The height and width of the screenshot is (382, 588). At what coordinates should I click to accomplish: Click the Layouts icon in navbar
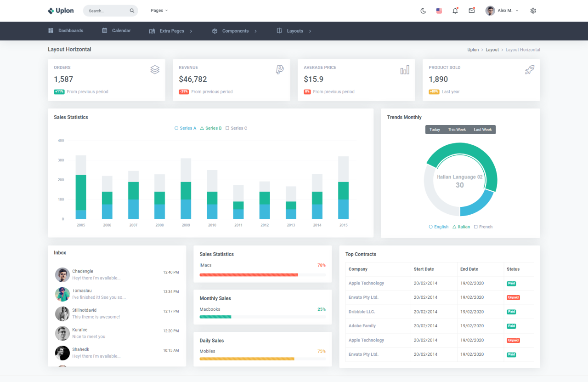tap(279, 31)
